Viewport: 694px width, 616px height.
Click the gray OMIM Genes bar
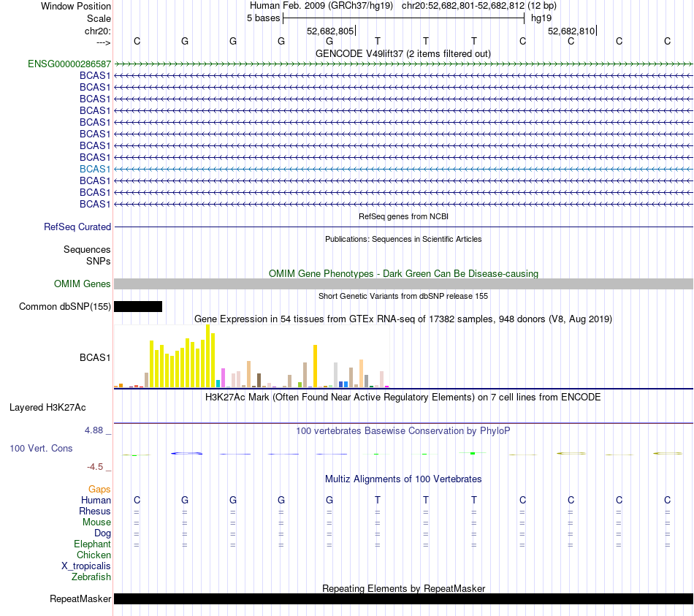403,284
